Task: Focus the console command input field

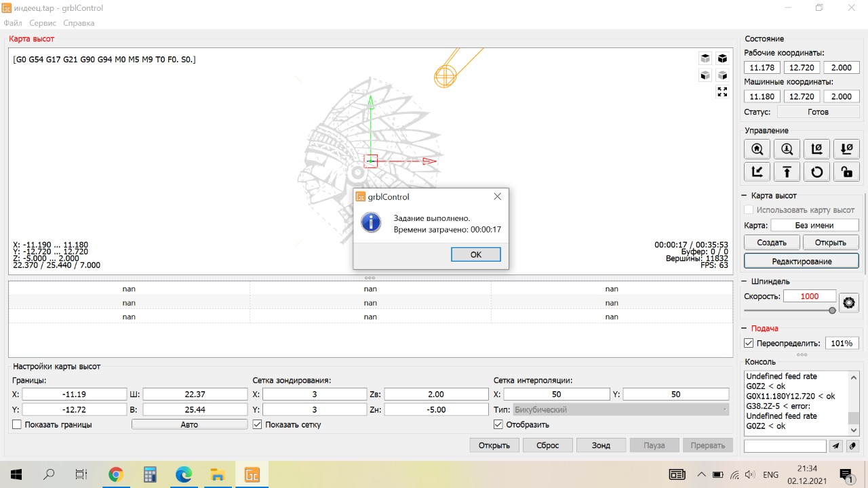Action: pos(785,446)
